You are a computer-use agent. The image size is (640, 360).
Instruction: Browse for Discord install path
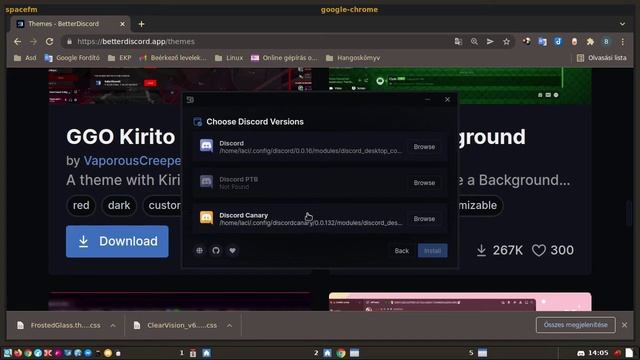[x=424, y=147]
